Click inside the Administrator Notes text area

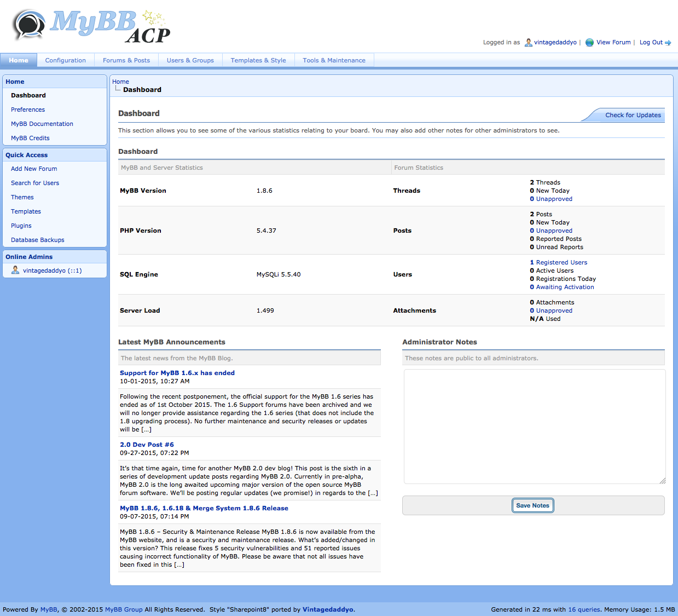tap(534, 426)
